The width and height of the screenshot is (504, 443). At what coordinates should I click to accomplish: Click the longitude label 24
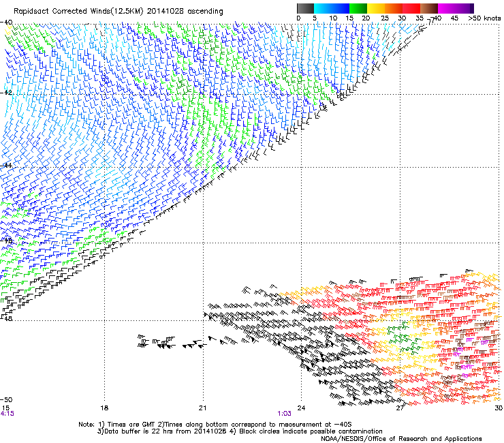coord(301,408)
